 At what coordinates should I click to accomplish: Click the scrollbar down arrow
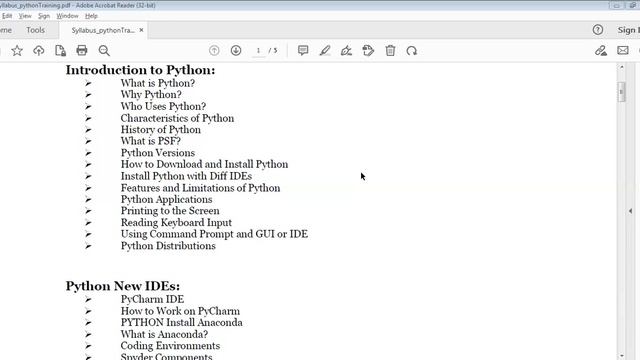(622, 356)
